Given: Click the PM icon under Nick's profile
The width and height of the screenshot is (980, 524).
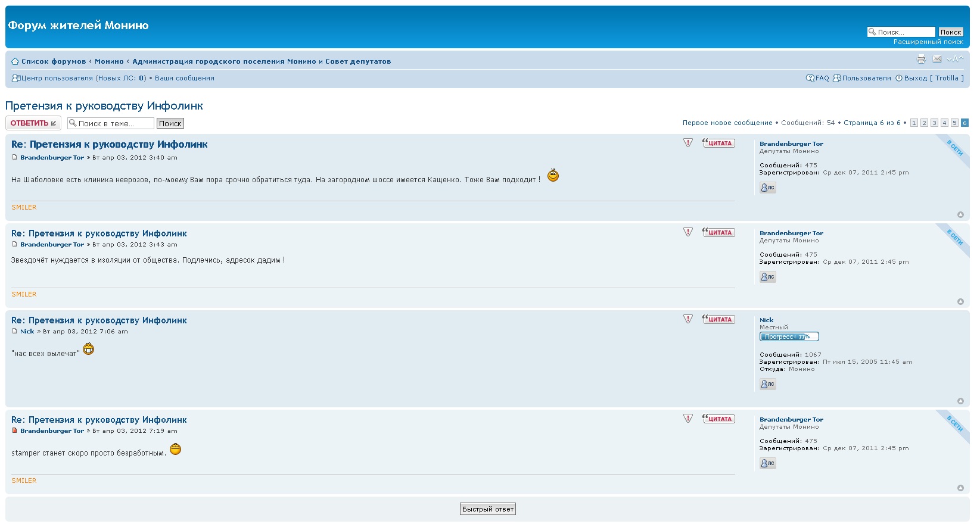Looking at the screenshot, I should pyautogui.click(x=767, y=384).
